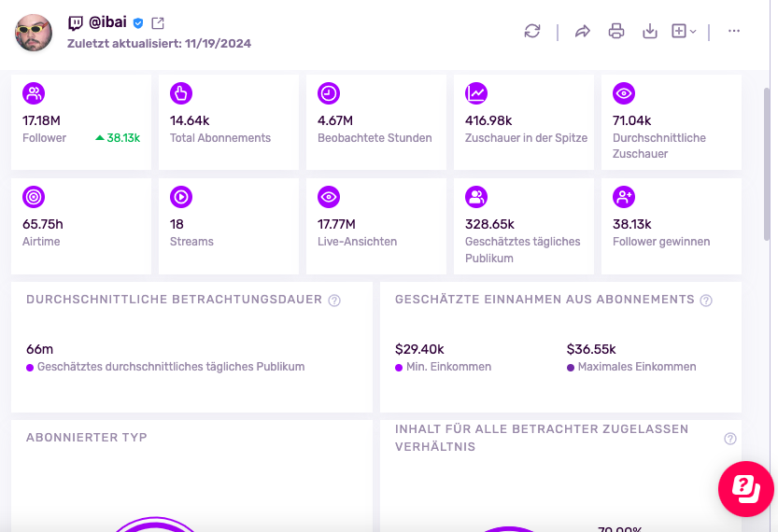
Task: Click the Live-Ansichten eye icon
Action: coord(329,197)
